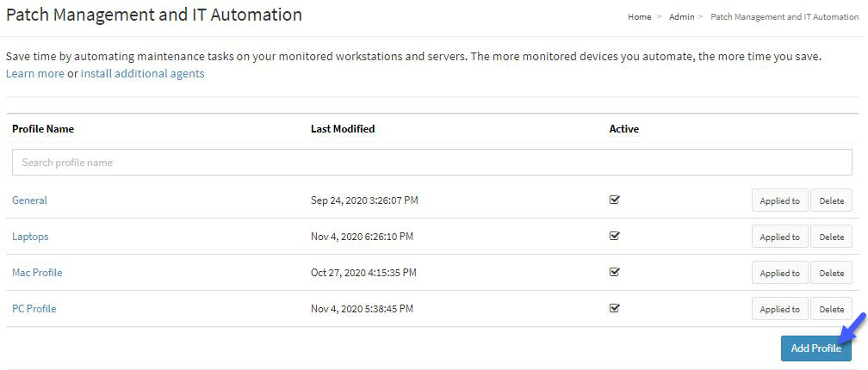The height and width of the screenshot is (370, 868).
Task: Delete the General profile
Action: point(831,200)
